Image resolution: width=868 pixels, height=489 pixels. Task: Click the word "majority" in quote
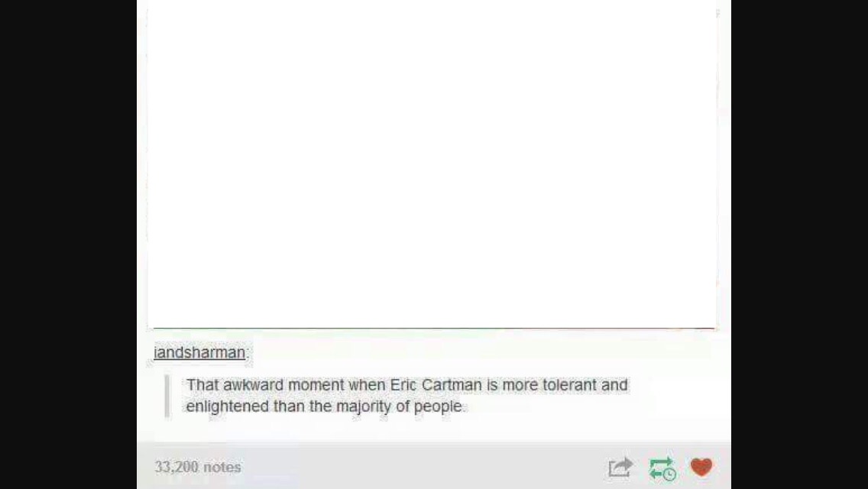(x=363, y=407)
